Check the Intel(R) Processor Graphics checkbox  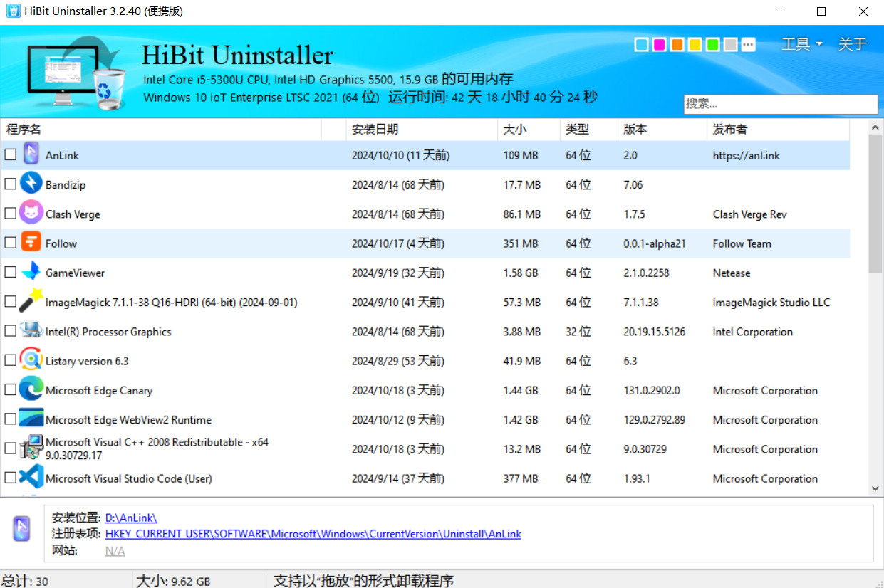click(10, 330)
